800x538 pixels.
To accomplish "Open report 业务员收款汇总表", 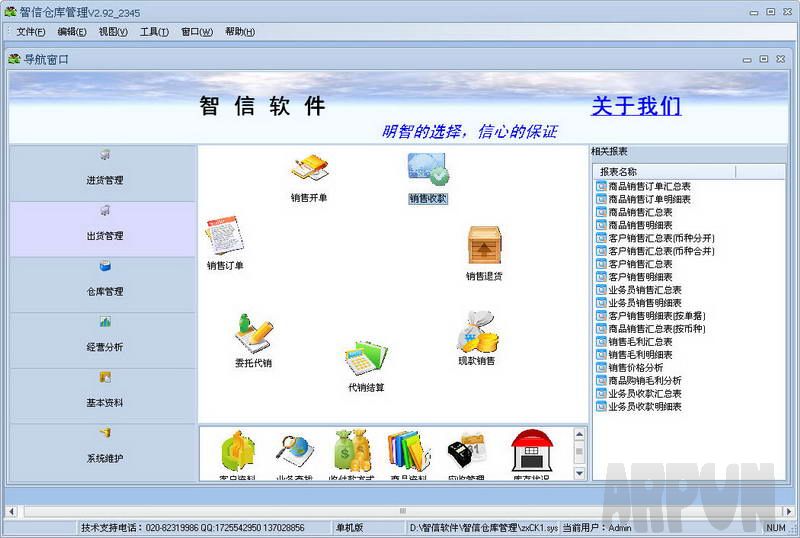I will tap(639, 394).
